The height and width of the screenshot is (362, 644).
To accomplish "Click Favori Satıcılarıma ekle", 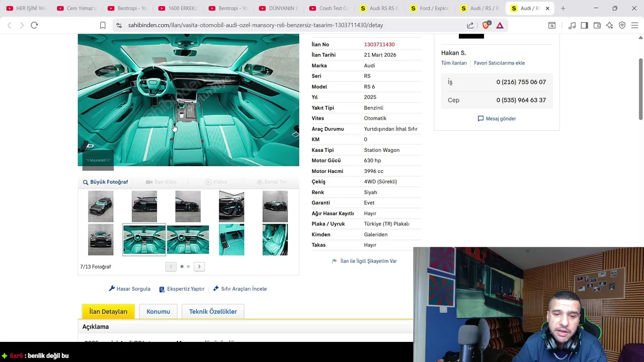I will point(499,63).
